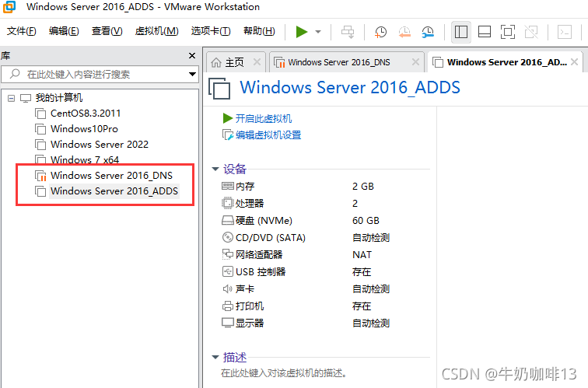Screen dimensions: 588x388
Task: Close the 主页 tab
Action: [257, 62]
